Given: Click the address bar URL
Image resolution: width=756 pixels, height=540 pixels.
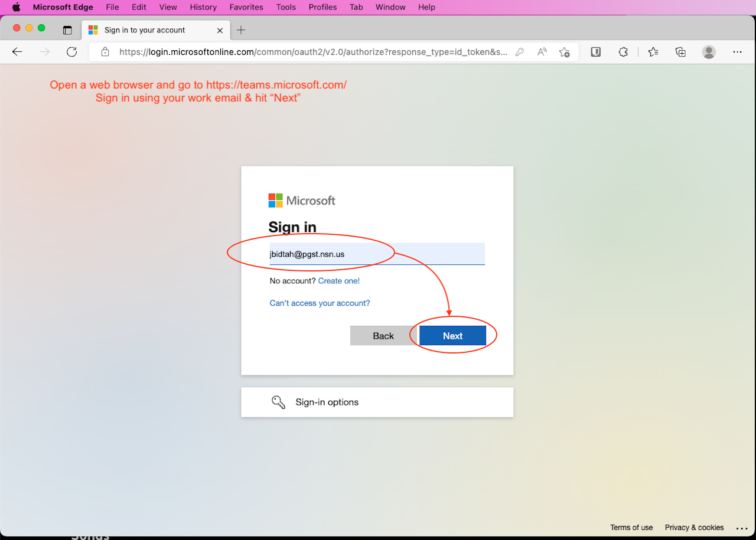Looking at the screenshot, I should pos(313,52).
